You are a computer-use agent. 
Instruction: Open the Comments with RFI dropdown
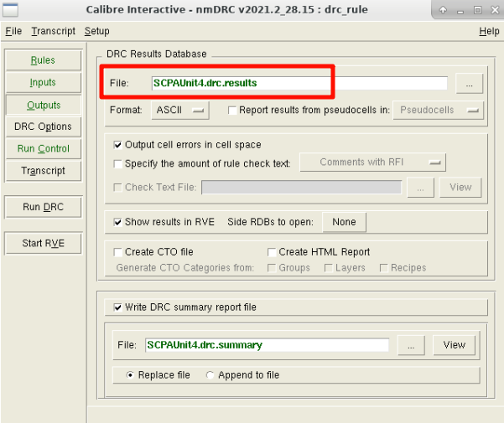373,162
